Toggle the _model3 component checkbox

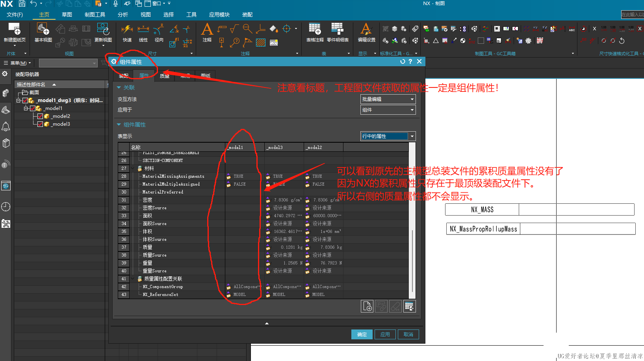click(x=40, y=124)
